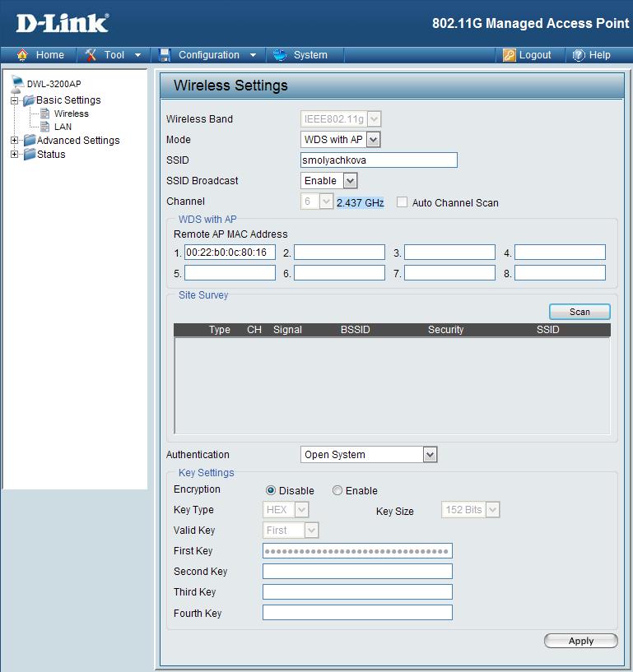The width and height of the screenshot is (633, 672).
Task: Open the Configuration menu
Action: click(207, 55)
